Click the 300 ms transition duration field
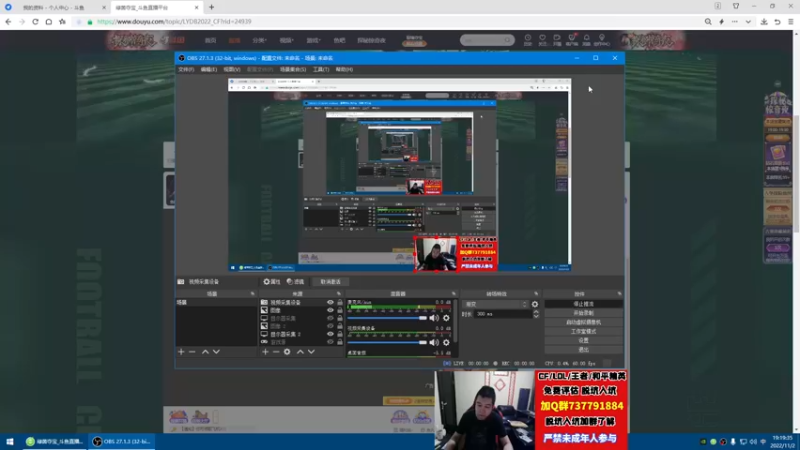 [x=503, y=314]
